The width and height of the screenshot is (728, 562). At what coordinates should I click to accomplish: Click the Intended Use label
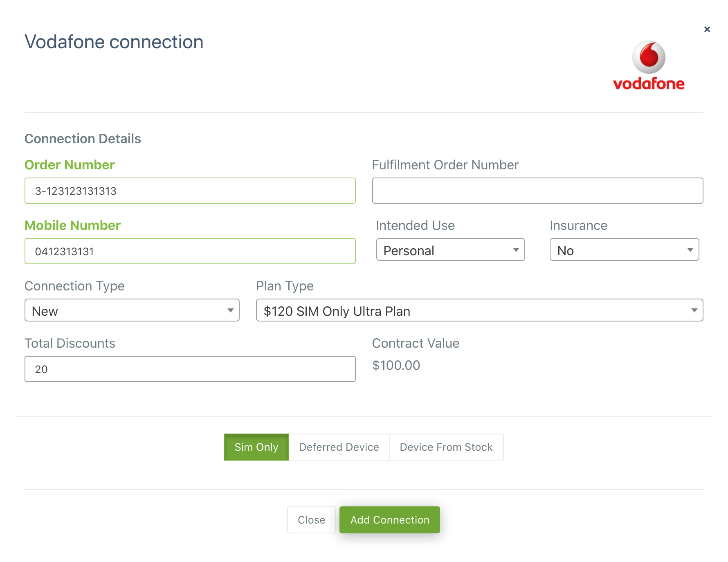(x=416, y=225)
